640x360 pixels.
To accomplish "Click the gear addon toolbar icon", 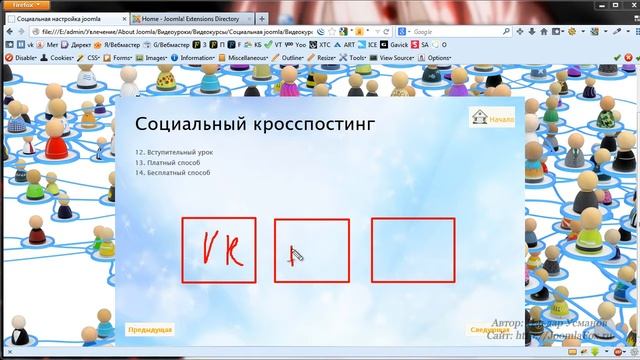I will coord(572,31).
